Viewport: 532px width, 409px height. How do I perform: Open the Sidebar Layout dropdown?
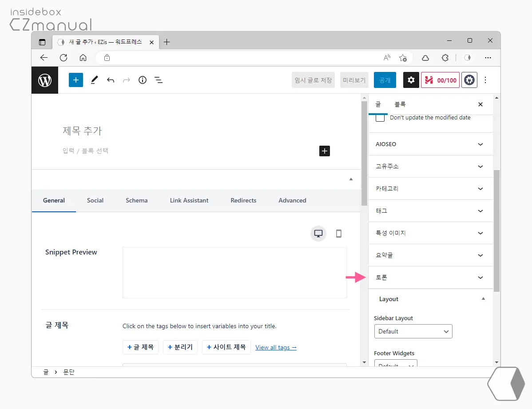tap(413, 331)
